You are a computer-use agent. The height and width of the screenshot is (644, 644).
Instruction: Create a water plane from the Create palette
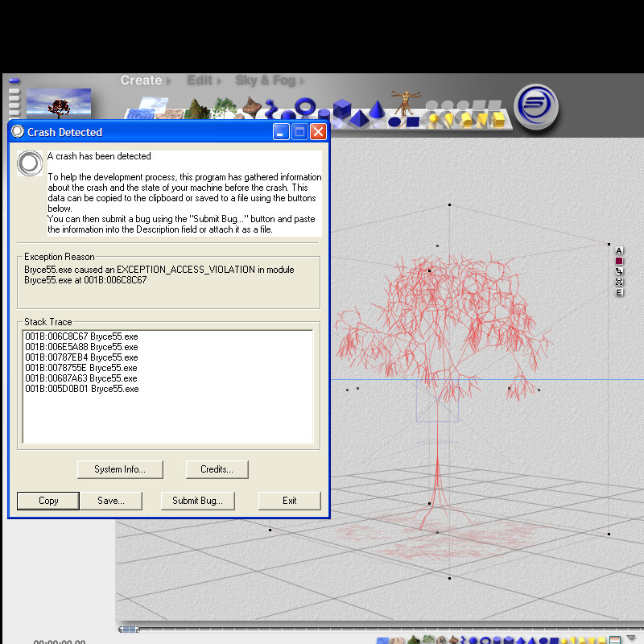[x=141, y=114]
